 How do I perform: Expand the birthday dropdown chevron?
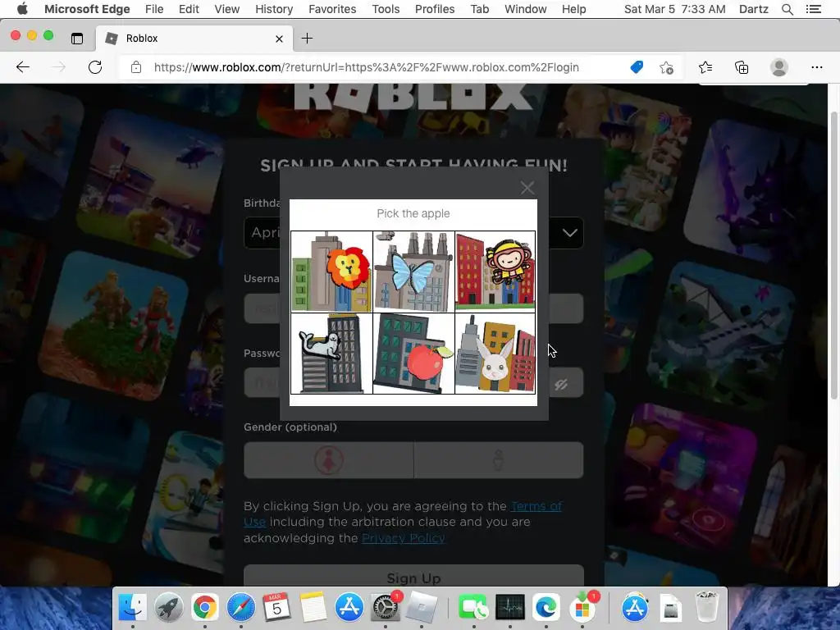570,233
